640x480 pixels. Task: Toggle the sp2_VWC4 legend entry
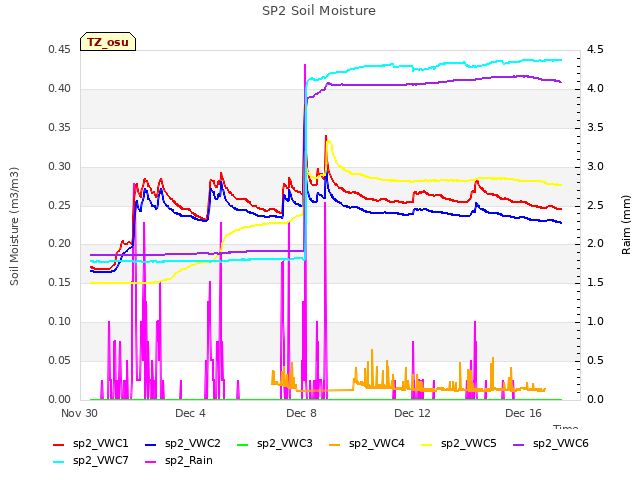click(367, 444)
